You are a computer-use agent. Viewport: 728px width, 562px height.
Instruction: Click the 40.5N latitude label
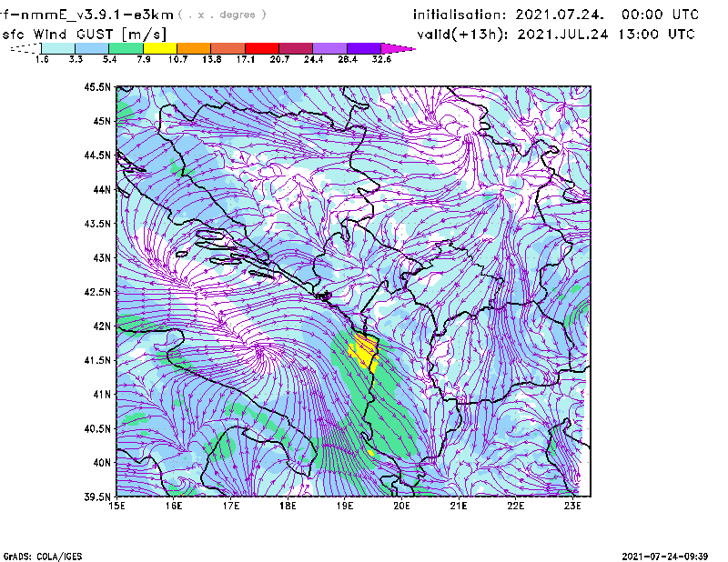(97, 428)
